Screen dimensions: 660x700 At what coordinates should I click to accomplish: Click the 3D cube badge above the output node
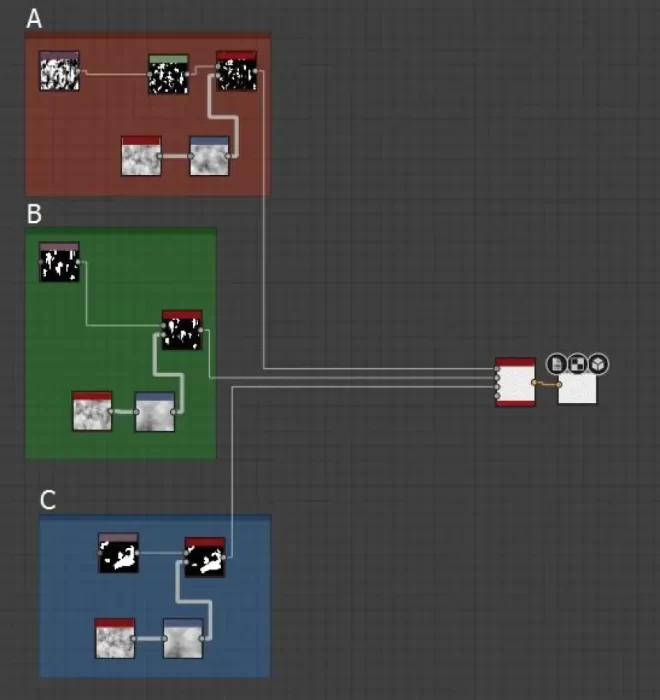pyautogui.click(x=598, y=364)
